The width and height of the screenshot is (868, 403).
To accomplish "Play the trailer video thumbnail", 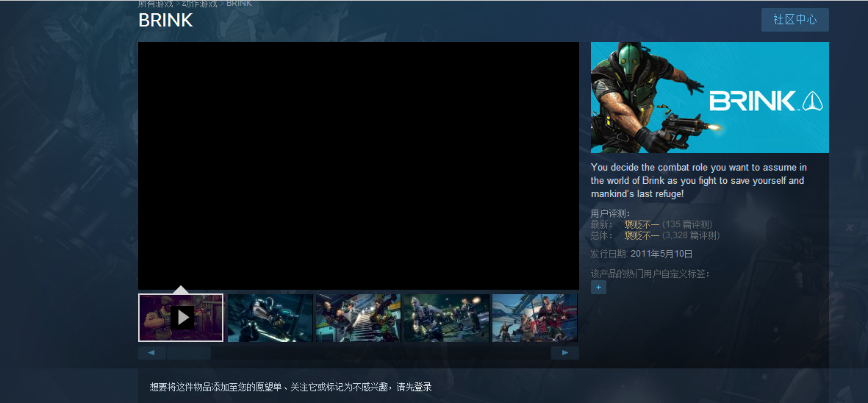I will pos(181,318).
